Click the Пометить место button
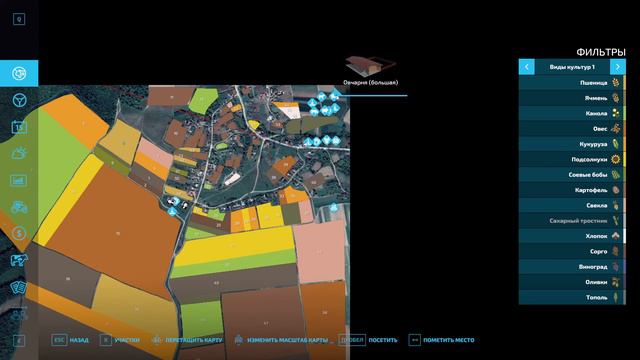Screen dimensions: 640x360 point(441,340)
